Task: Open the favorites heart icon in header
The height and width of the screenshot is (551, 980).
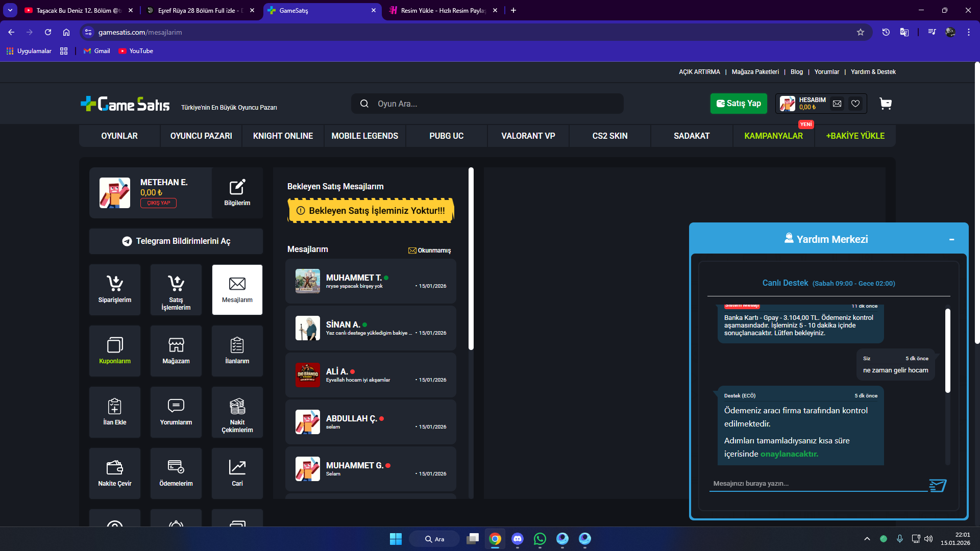Action: 855,104
